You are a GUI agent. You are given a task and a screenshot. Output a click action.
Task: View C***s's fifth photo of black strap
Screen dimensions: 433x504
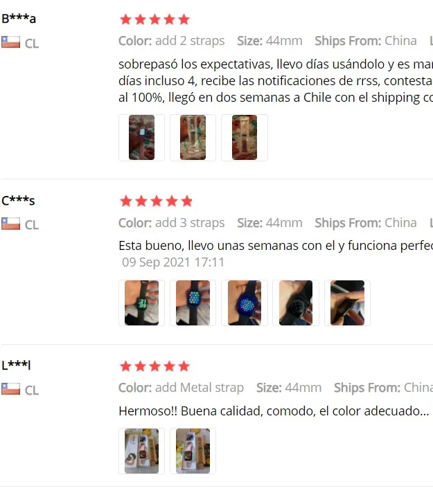coord(347,303)
